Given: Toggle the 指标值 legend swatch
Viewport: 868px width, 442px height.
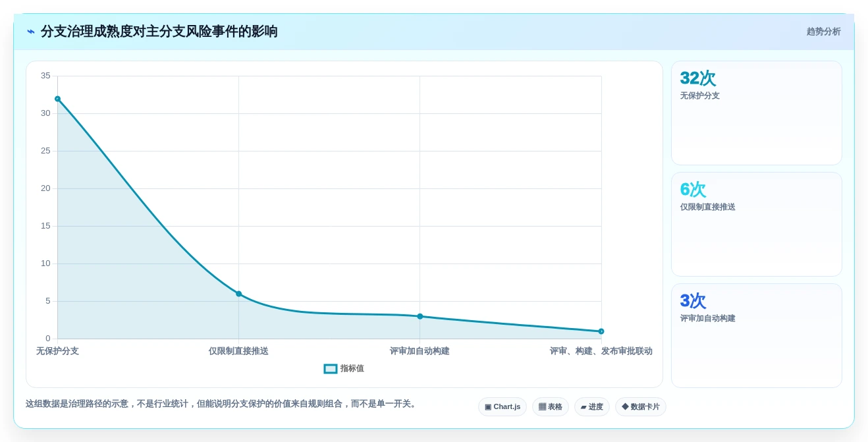Looking at the screenshot, I should 331,369.
